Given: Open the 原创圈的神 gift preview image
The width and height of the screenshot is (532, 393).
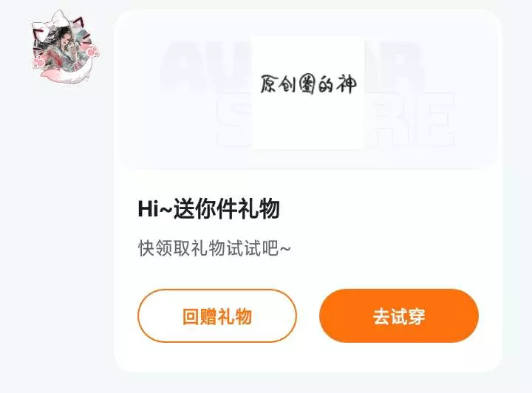Looking at the screenshot, I should (307, 93).
